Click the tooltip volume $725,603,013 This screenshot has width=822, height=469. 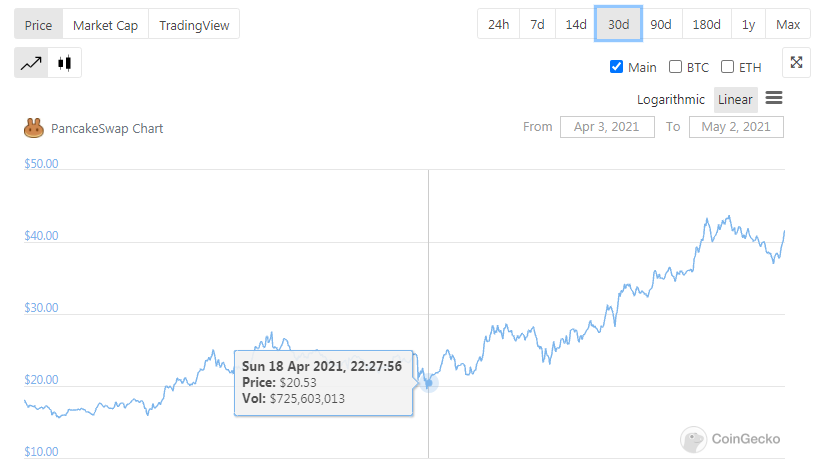(x=307, y=399)
